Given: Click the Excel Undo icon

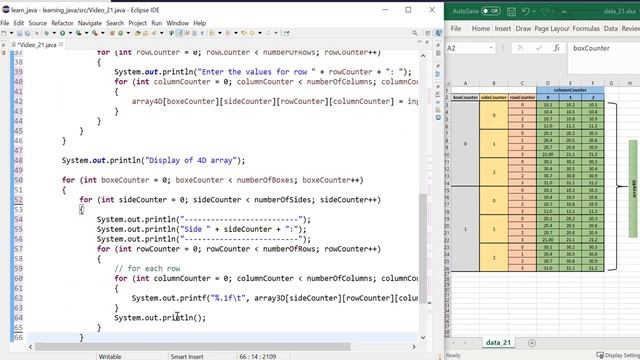Looking at the screenshot, I should pos(526,11).
